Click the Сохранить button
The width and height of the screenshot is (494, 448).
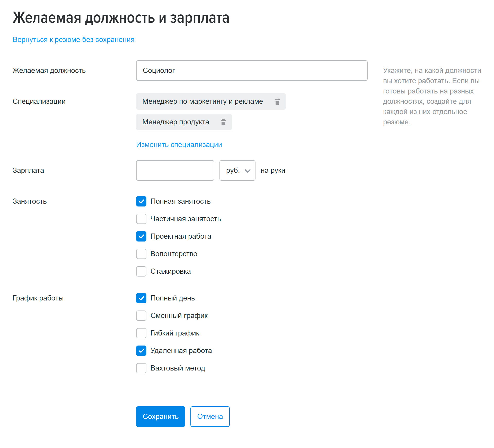pos(161,417)
